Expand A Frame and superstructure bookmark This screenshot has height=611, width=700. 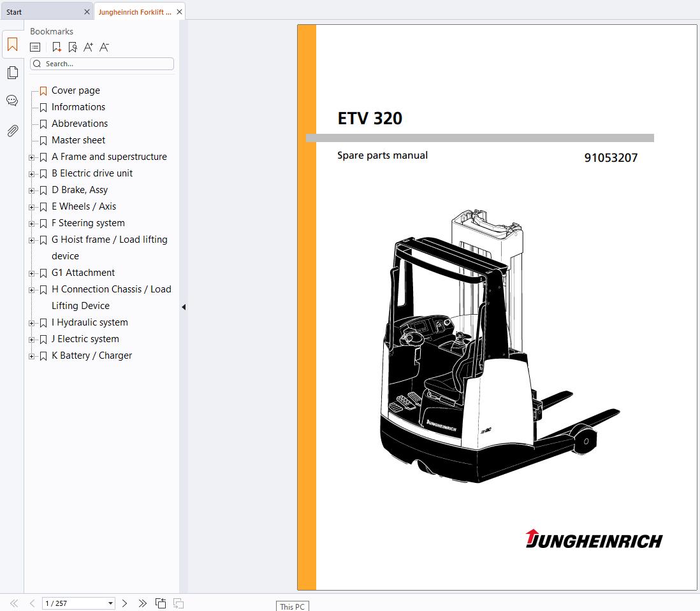(x=31, y=157)
